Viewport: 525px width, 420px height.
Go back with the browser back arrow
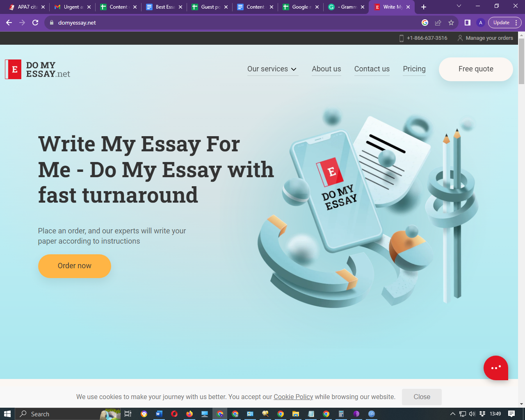(9, 23)
